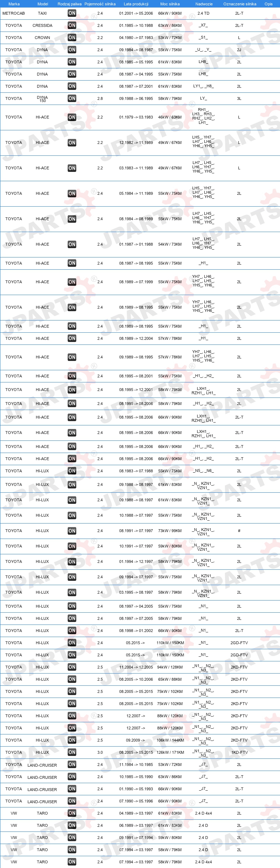Screen dimensions: 280x868
Task: Select the METROCAB brand cell
Action: click(14, 13)
